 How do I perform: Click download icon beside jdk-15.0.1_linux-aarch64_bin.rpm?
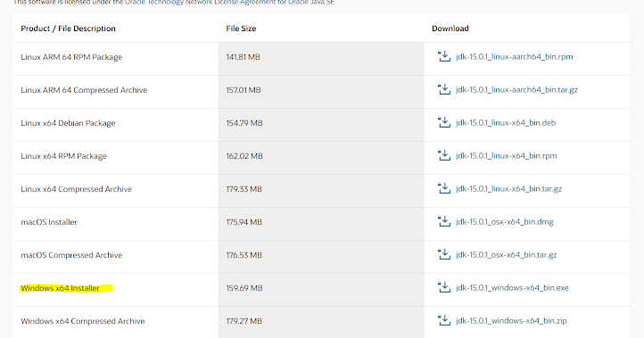pos(444,56)
